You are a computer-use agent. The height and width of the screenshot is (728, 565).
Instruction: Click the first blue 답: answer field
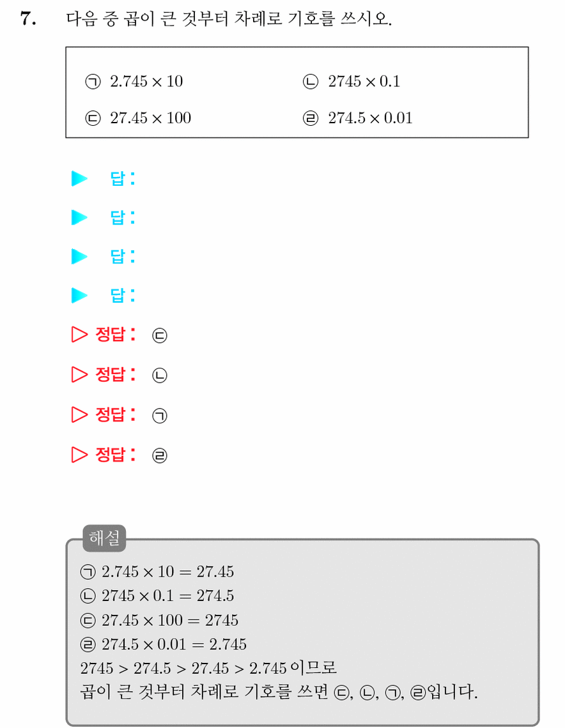tap(123, 178)
